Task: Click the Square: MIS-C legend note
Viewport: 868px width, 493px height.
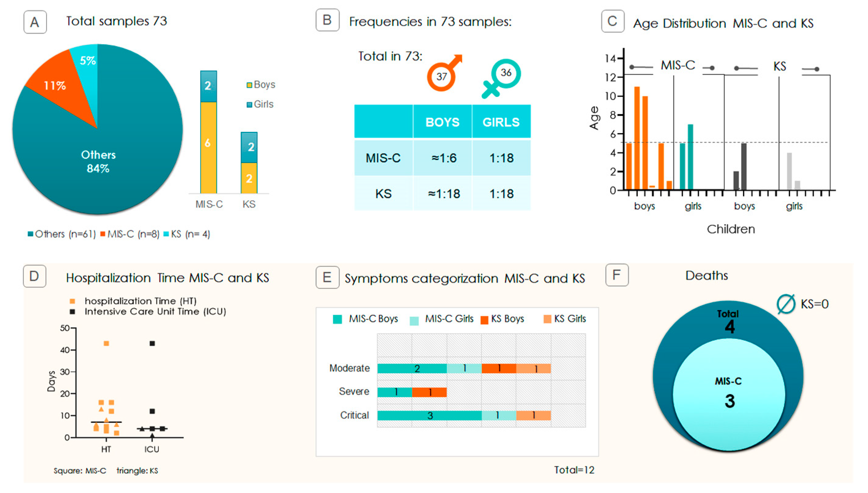Action: [x=80, y=471]
